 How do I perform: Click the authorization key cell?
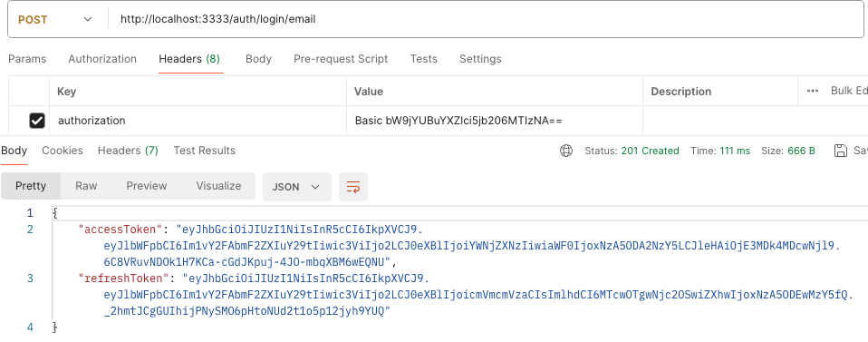(198, 121)
